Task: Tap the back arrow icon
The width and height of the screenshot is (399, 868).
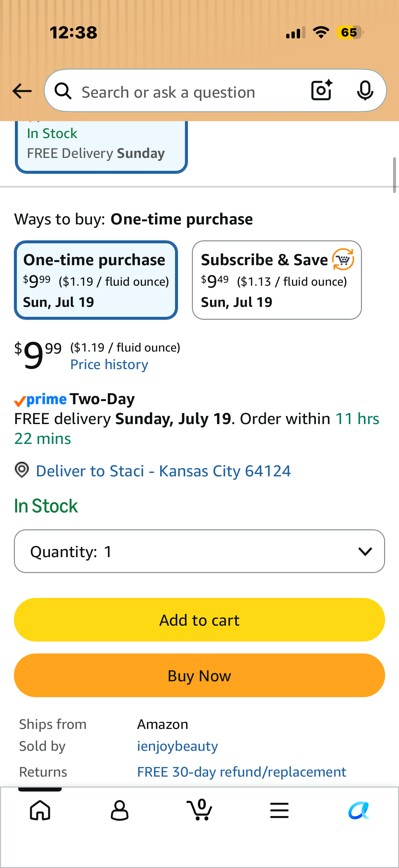Action: (22, 91)
